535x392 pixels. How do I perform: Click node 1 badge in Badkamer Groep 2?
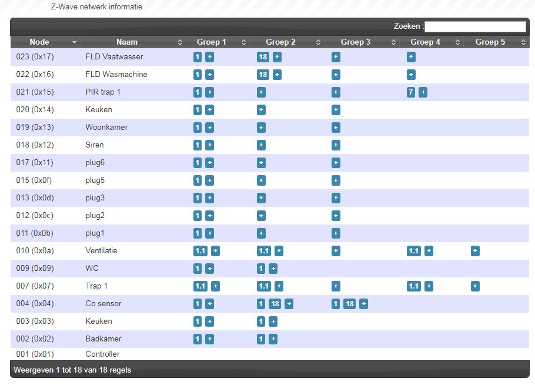click(261, 339)
